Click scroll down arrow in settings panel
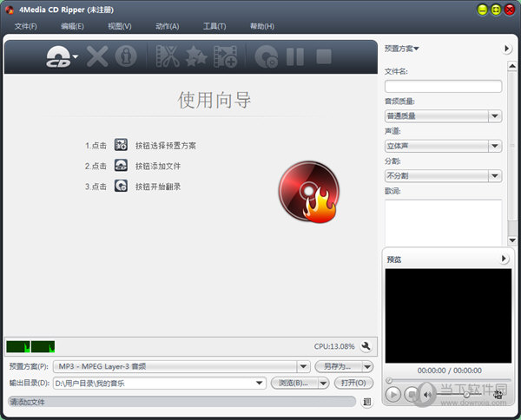This screenshot has height=420, width=521. coord(512,240)
